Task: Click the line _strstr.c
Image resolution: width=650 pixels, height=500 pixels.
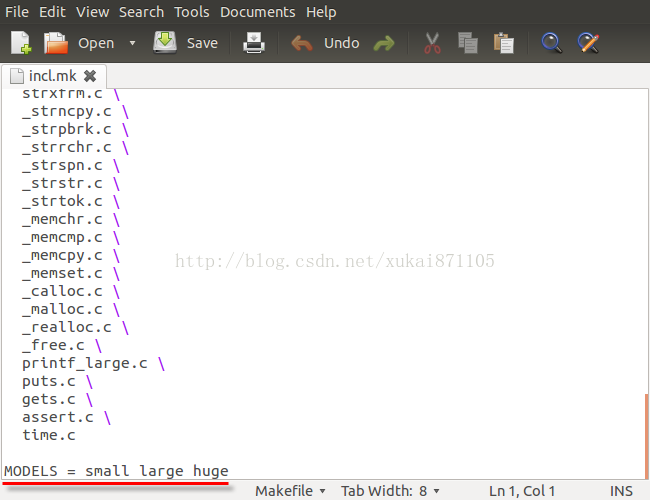Action: (x=71, y=183)
